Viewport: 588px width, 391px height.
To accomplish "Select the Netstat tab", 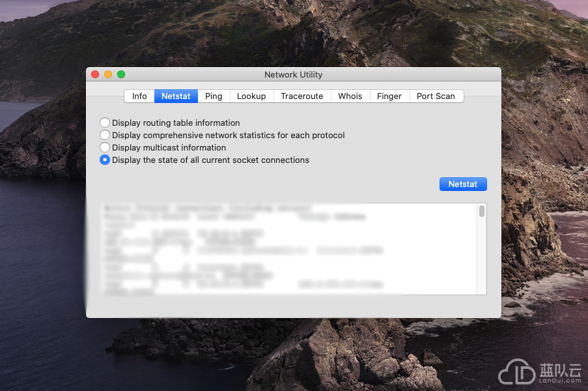I will (176, 96).
